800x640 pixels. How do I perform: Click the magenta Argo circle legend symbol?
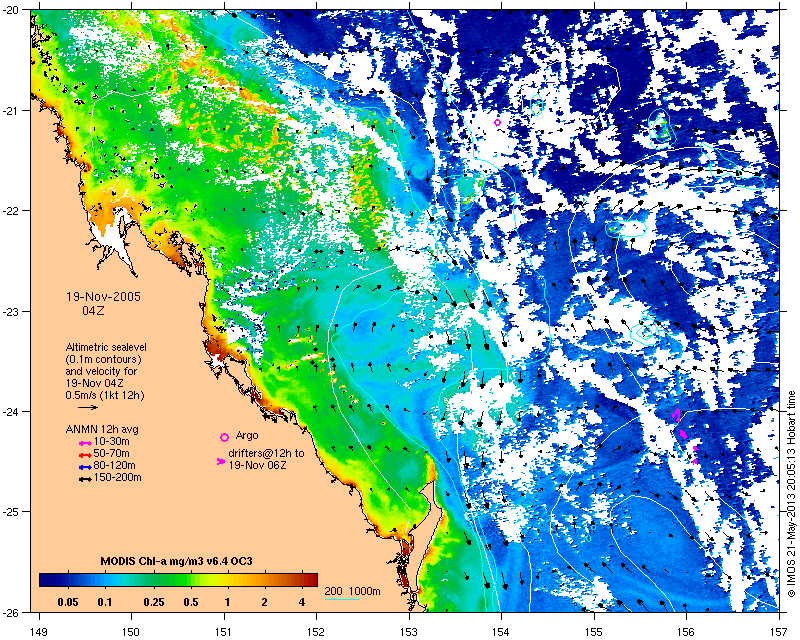click(x=224, y=437)
